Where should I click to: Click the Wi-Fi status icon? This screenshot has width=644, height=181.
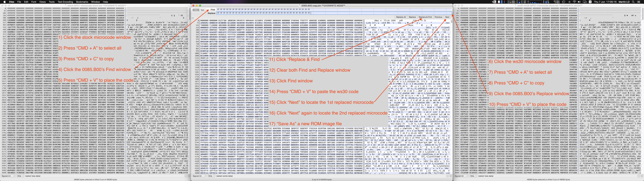point(574,2)
